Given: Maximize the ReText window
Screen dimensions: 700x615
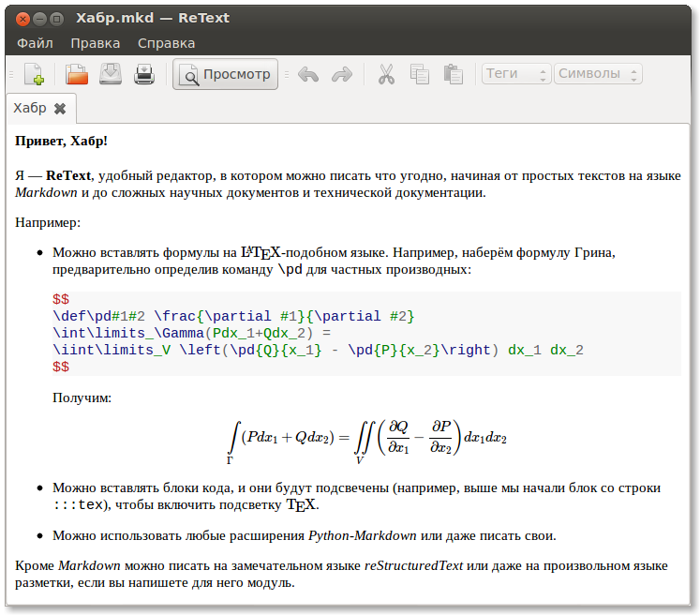Looking at the screenshot, I should point(56,19).
